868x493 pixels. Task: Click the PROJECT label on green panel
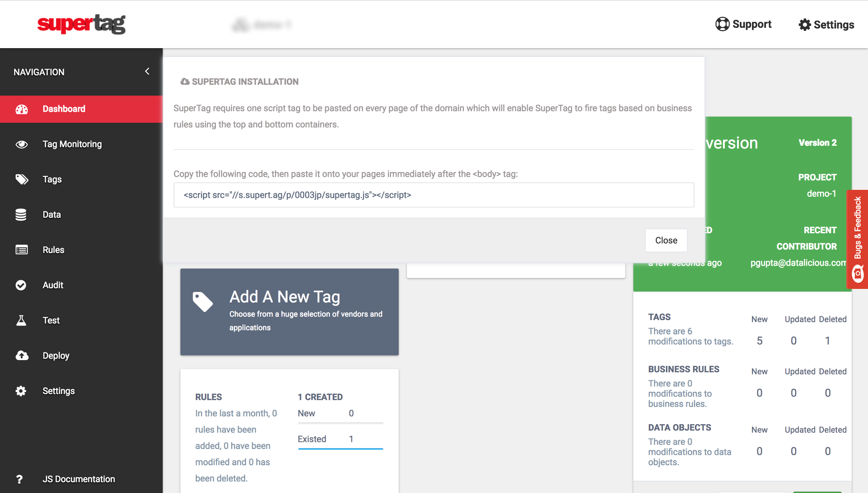coord(817,177)
